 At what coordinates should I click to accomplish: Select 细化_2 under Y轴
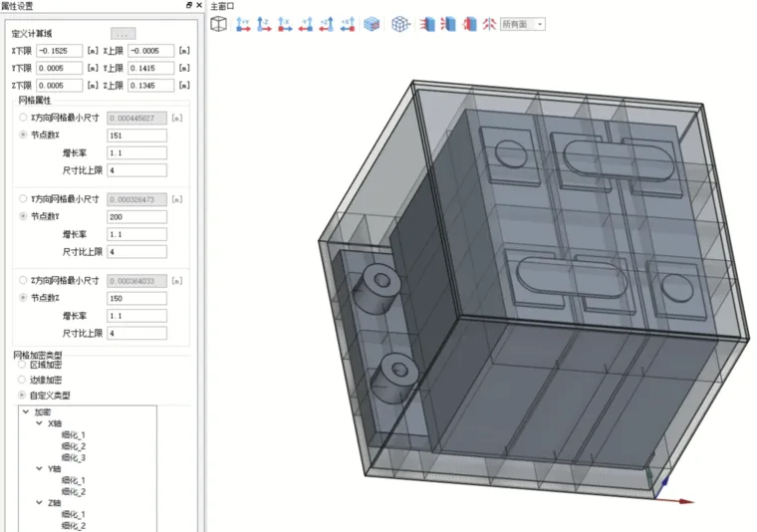(74, 491)
